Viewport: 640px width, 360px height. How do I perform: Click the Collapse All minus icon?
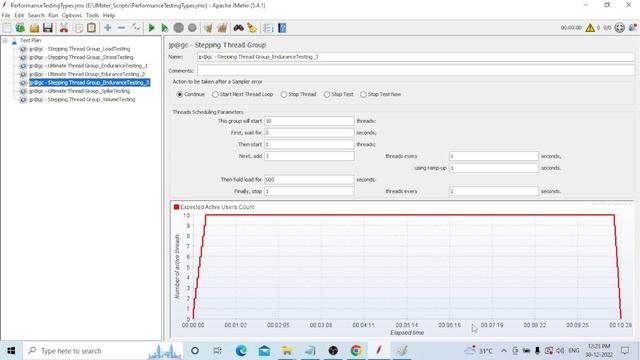point(121,28)
